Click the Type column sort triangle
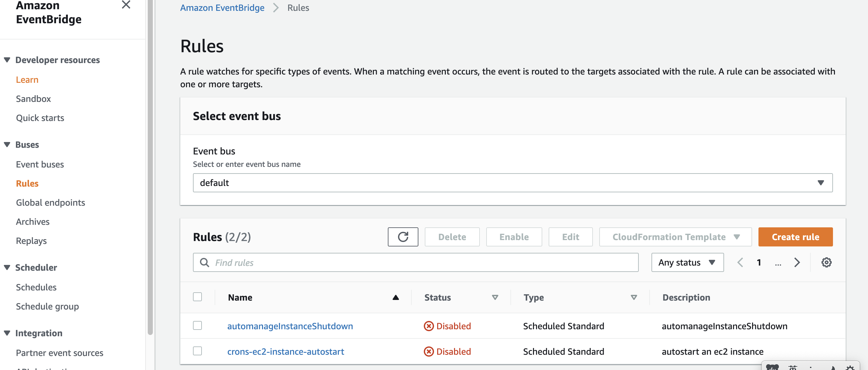This screenshot has height=370, width=868. (633, 297)
